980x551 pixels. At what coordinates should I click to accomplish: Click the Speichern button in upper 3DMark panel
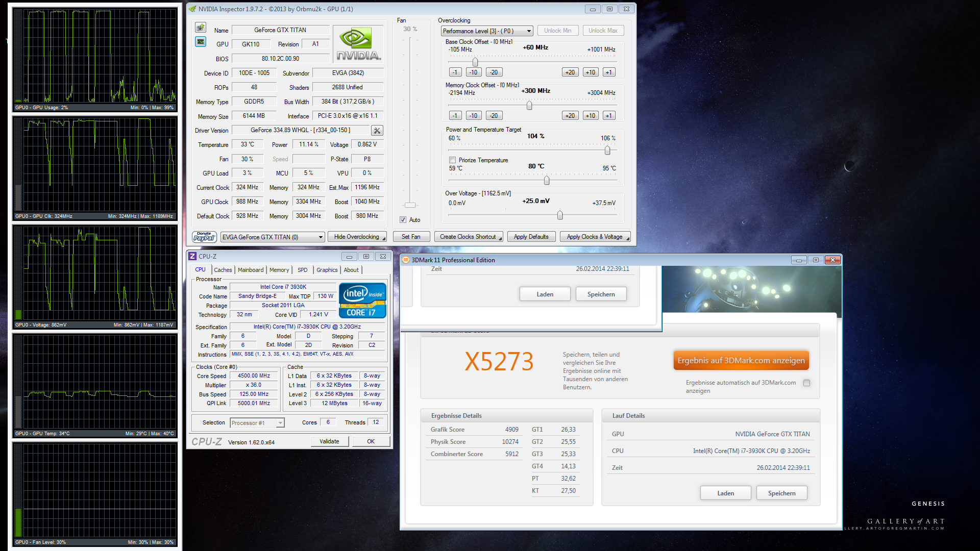click(x=601, y=294)
